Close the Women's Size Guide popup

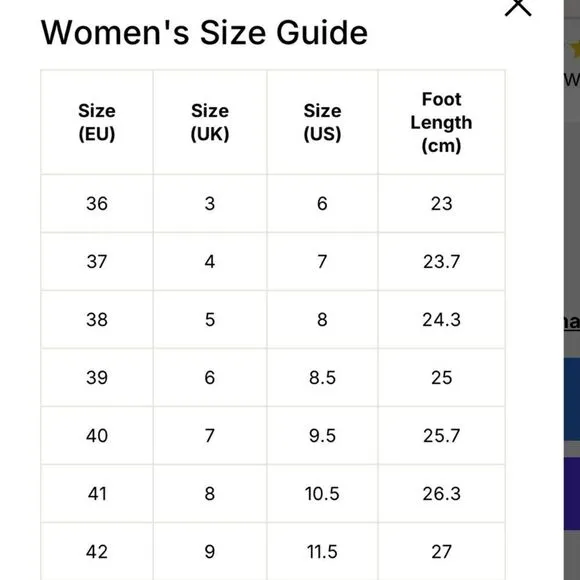[518, 7]
